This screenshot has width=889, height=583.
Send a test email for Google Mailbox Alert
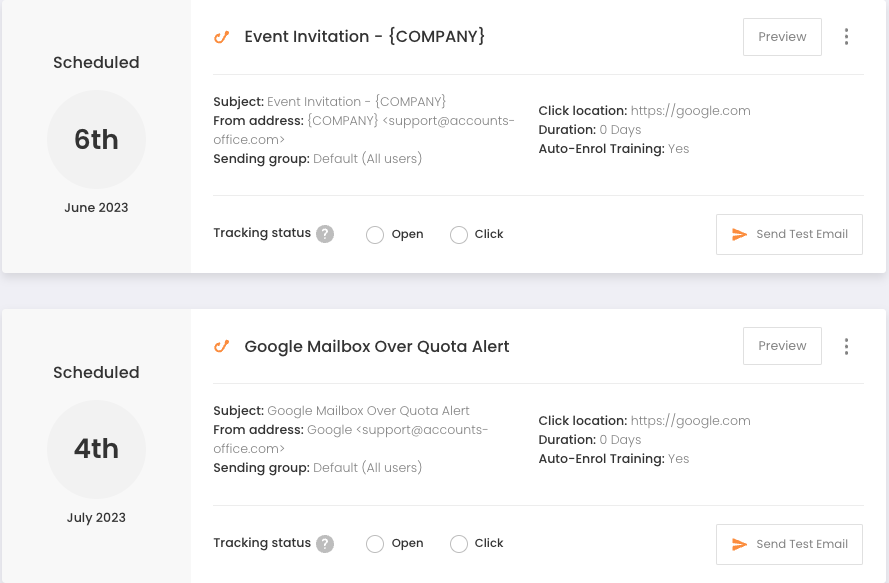click(789, 544)
